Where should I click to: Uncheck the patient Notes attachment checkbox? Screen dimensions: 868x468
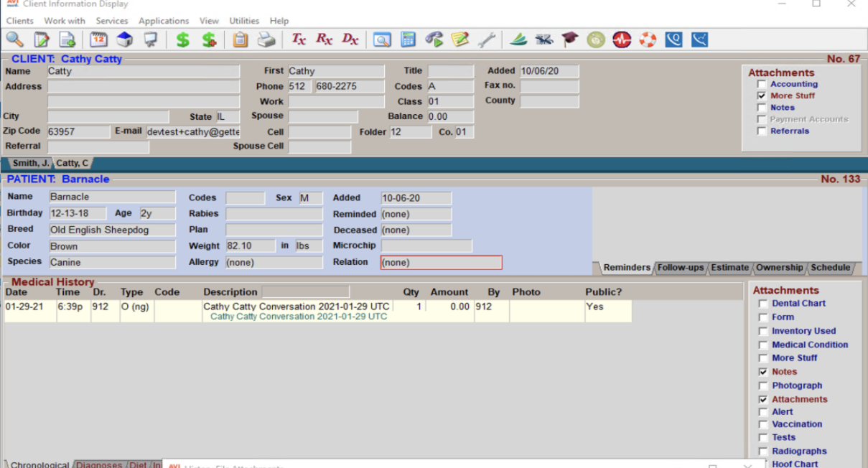(x=763, y=372)
